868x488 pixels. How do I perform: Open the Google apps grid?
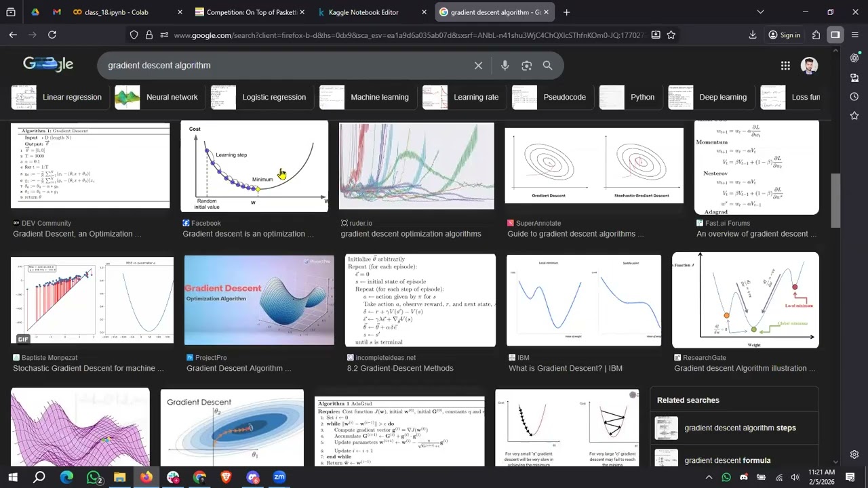tap(785, 66)
